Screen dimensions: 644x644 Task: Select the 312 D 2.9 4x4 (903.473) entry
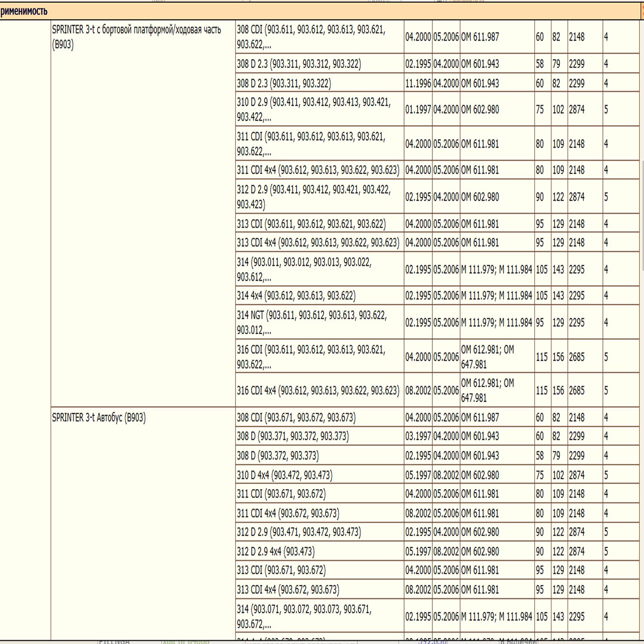point(276,551)
